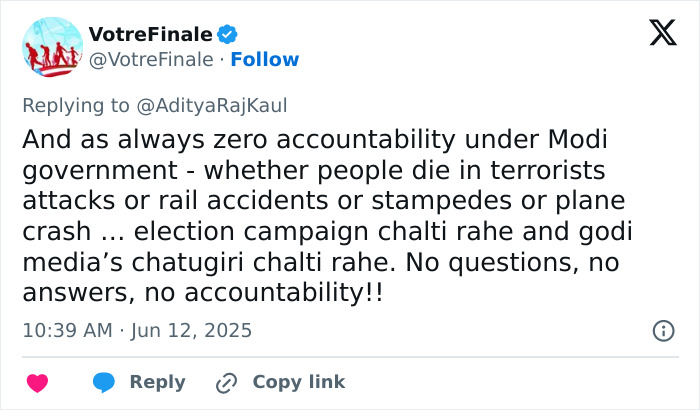Open the tweet info icon
This screenshot has height=410, width=700.
click(662, 330)
